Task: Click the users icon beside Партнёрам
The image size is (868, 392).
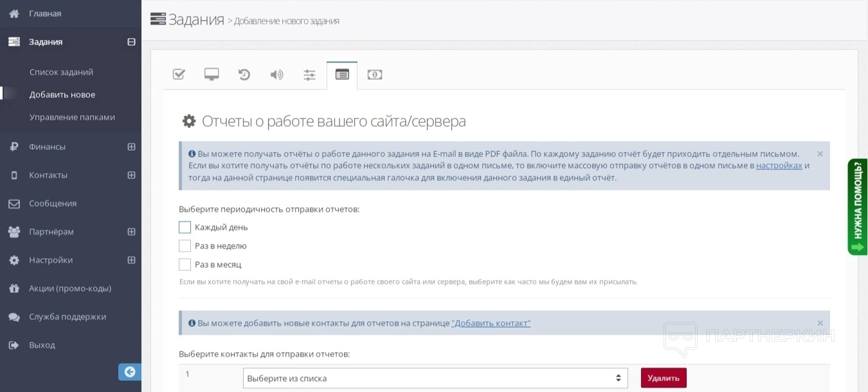Action: pyautogui.click(x=14, y=232)
